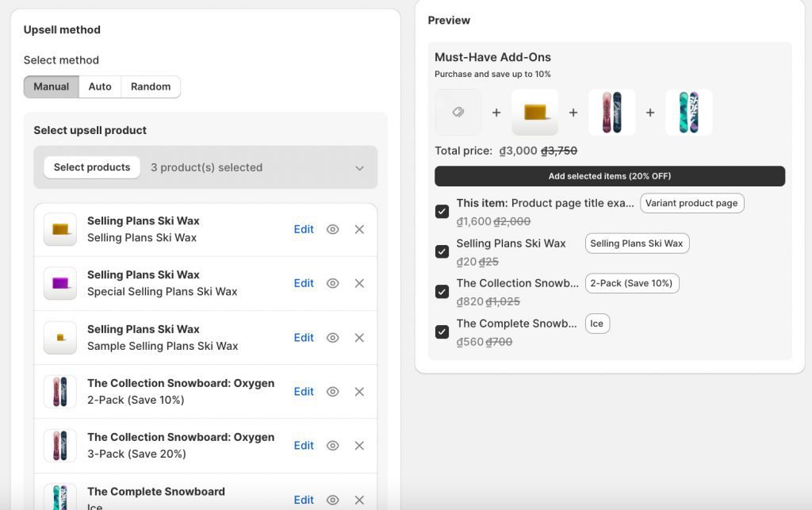Remove the Oxygen 3-Pack (Save 20%) variant
812x510 pixels.
(x=359, y=446)
